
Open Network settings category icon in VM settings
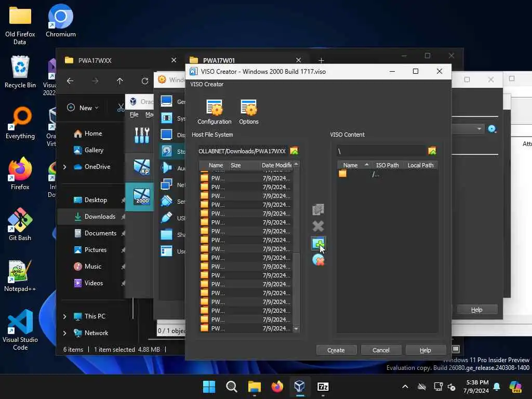coord(166,184)
